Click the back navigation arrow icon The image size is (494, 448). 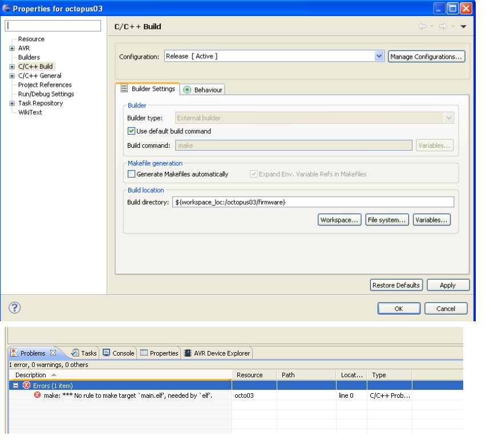tap(422, 26)
